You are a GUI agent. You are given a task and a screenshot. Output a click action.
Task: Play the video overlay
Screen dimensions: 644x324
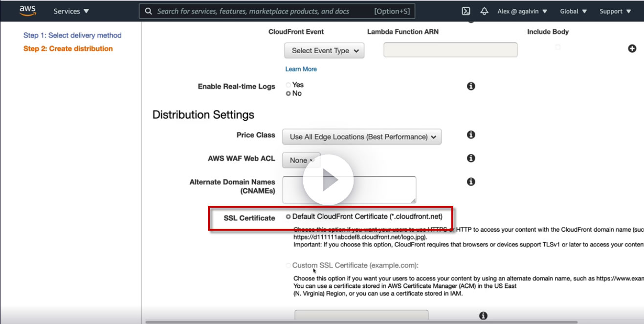pos(328,180)
